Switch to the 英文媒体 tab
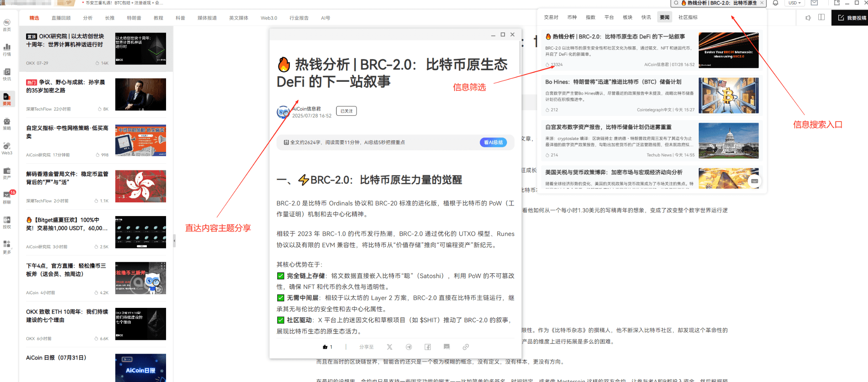Image resolution: width=868 pixels, height=382 pixels. [239, 18]
